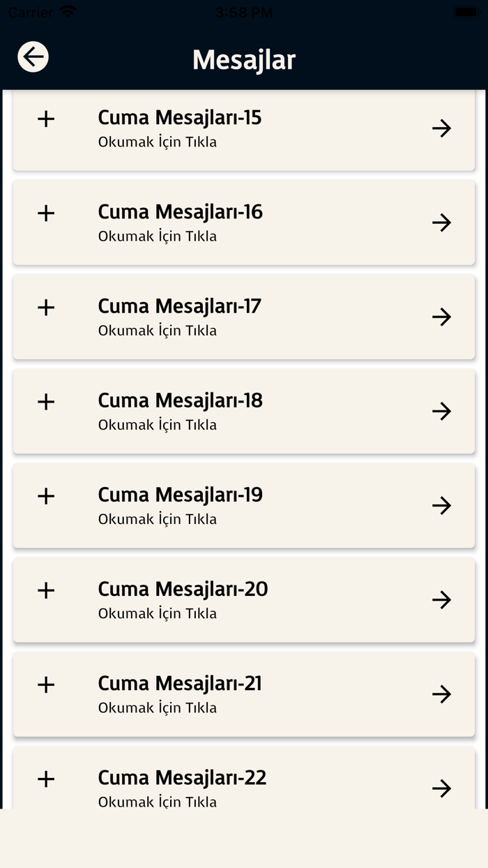Open Cuma Mesajları-15 via Okumak İçin Tıkla
This screenshot has width=488, height=868.
pos(157,141)
